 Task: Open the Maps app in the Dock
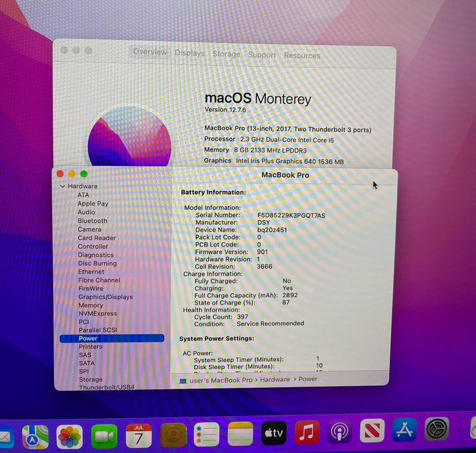pyautogui.click(x=35, y=437)
